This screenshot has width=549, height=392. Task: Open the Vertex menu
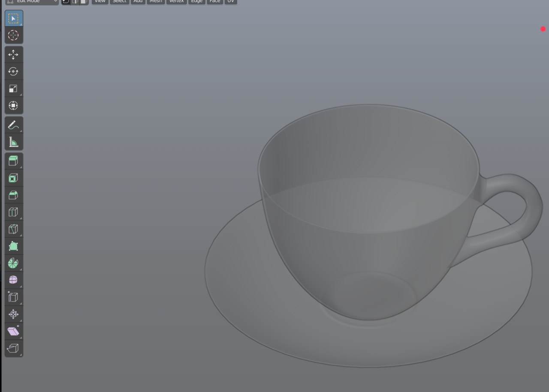(x=177, y=2)
